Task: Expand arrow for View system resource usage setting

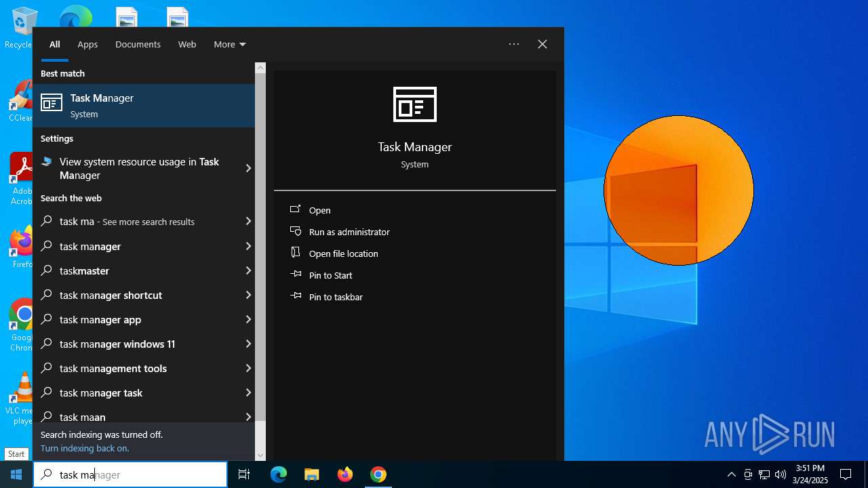Action: click(x=248, y=168)
